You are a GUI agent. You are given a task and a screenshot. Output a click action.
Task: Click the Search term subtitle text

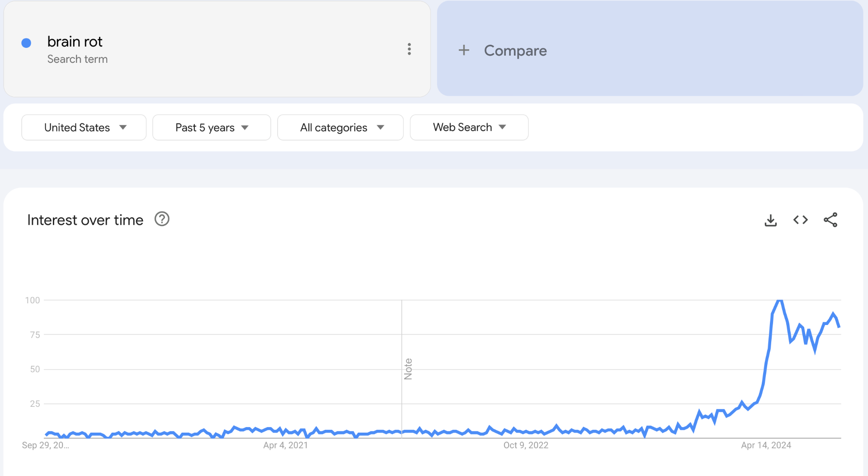tap(77, 59)
